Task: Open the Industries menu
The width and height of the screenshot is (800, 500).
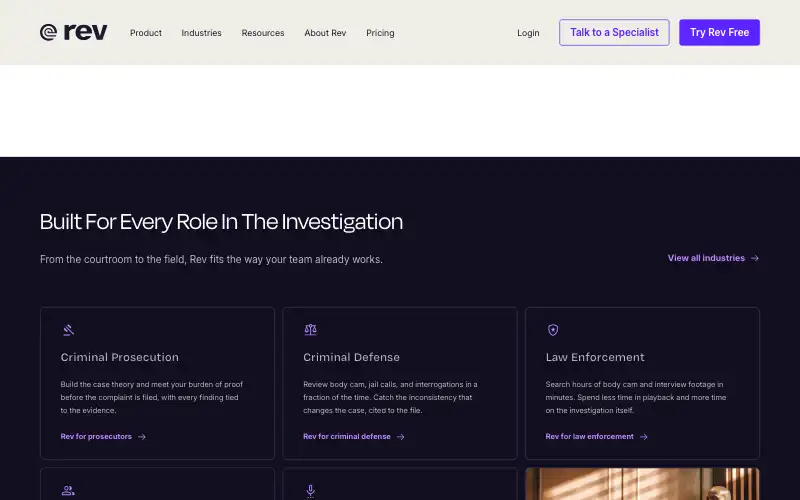Action: coord(202,33)
